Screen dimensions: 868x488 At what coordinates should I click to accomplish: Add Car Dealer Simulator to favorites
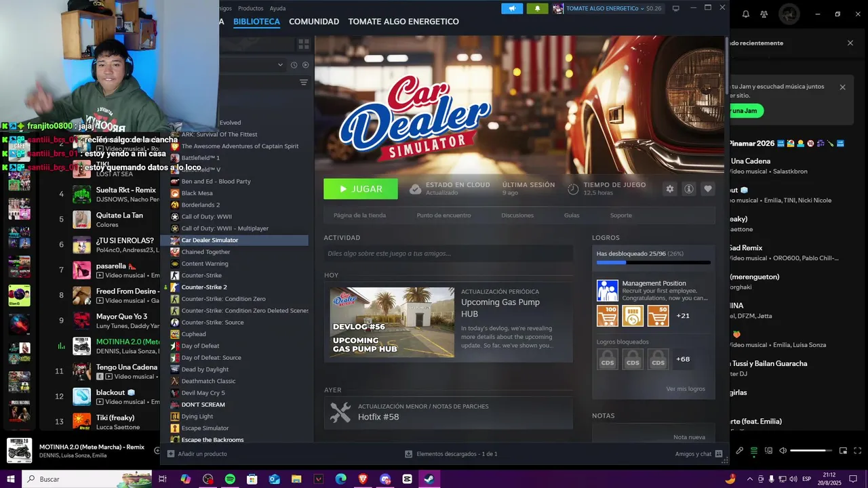pos(708,189)
